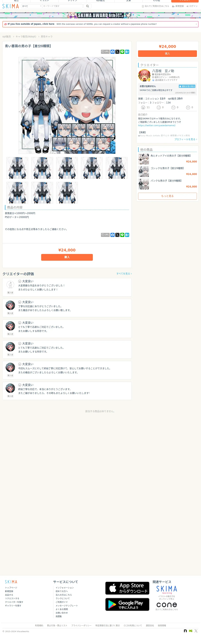The image size is (201, 644).
Task: Share via LINE below the product description
Action: point(122,235)
